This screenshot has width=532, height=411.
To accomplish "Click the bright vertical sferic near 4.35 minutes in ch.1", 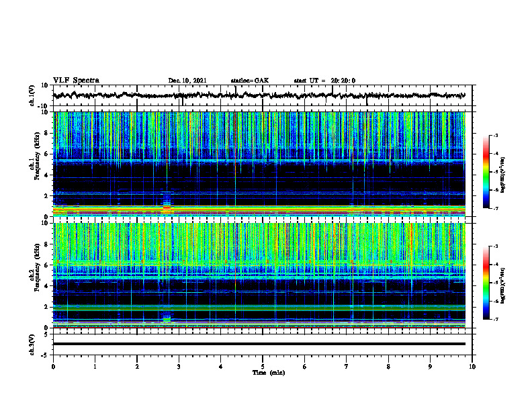I will [x=235, y=164].
